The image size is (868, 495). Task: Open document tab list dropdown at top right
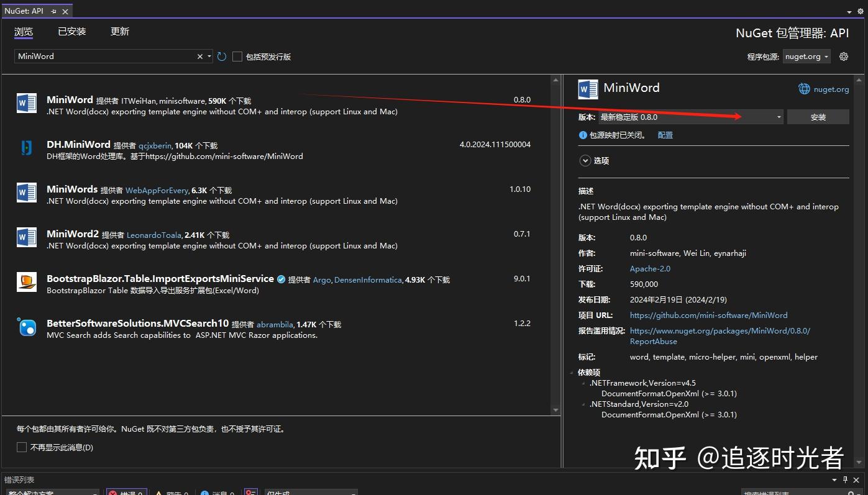pos(850,12)
